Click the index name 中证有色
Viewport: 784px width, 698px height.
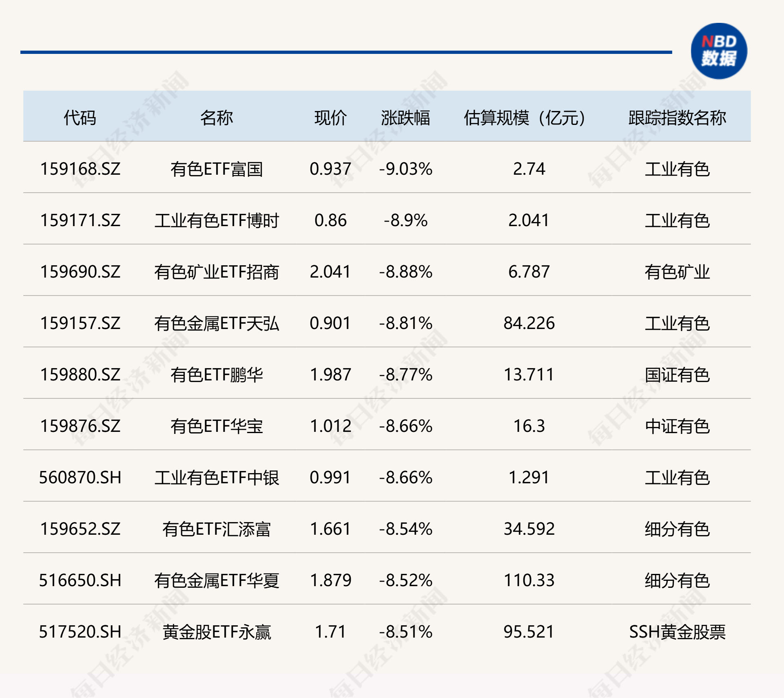point(677,426)
